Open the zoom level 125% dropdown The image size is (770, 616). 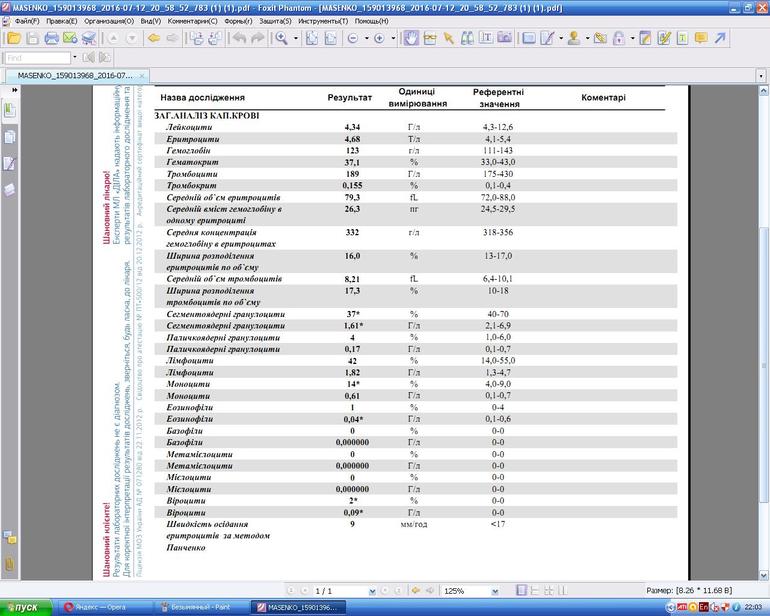coord(496,591)
